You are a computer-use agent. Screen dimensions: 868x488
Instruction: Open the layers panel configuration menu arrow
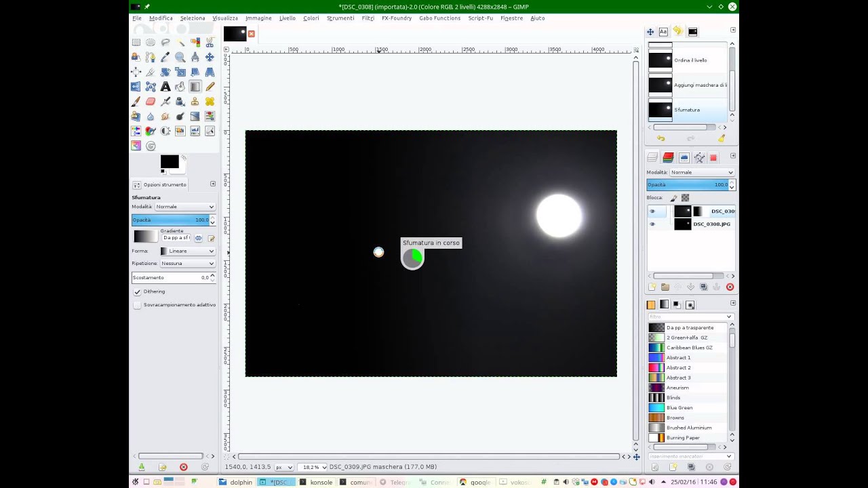pyautogui.click(x=732, y=157)
